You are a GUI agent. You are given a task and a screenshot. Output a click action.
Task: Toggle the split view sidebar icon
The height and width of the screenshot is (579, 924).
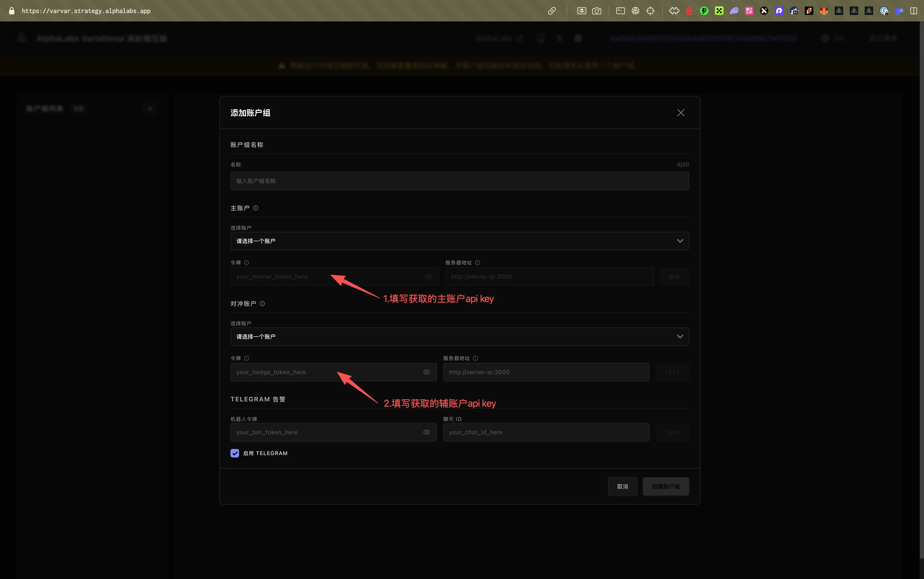pos(914,11)
